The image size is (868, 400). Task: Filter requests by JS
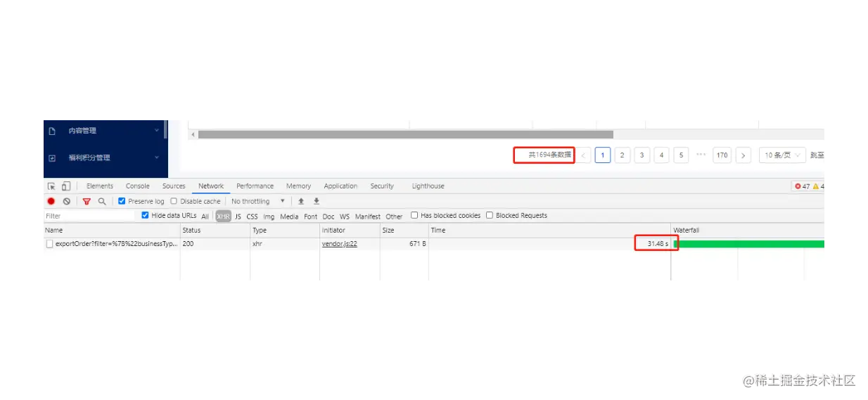coord(238,217)
